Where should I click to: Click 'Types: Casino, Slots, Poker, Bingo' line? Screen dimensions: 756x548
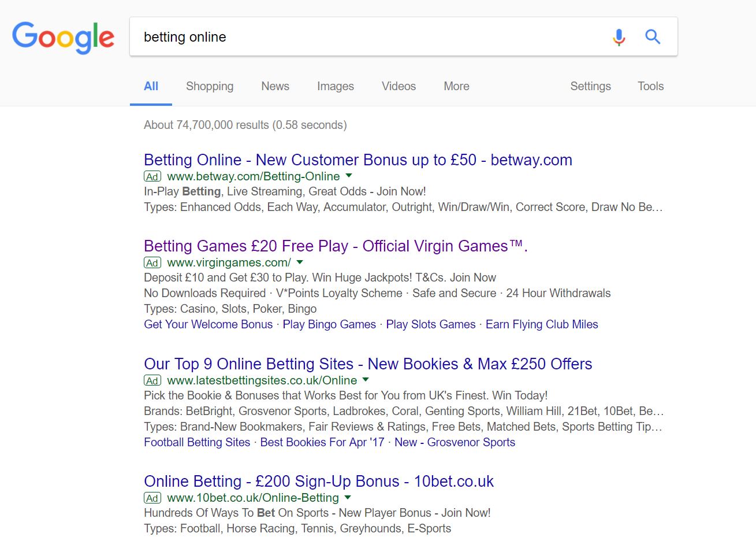(x=230, y=309)
